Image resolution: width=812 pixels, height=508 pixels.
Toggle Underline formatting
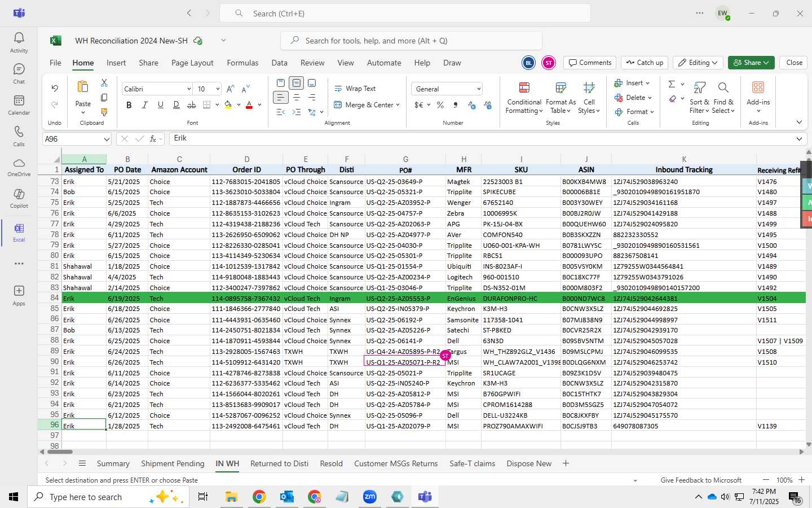point(161,105)
